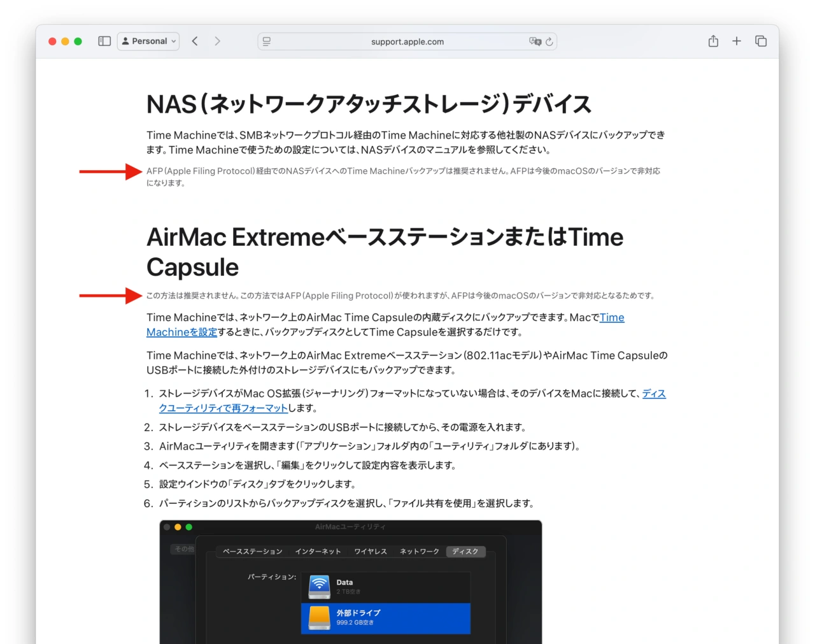The width and height of the screenshot is (815, 644).
Task: Open the Share sheet
Action: [x=712, y=41]
